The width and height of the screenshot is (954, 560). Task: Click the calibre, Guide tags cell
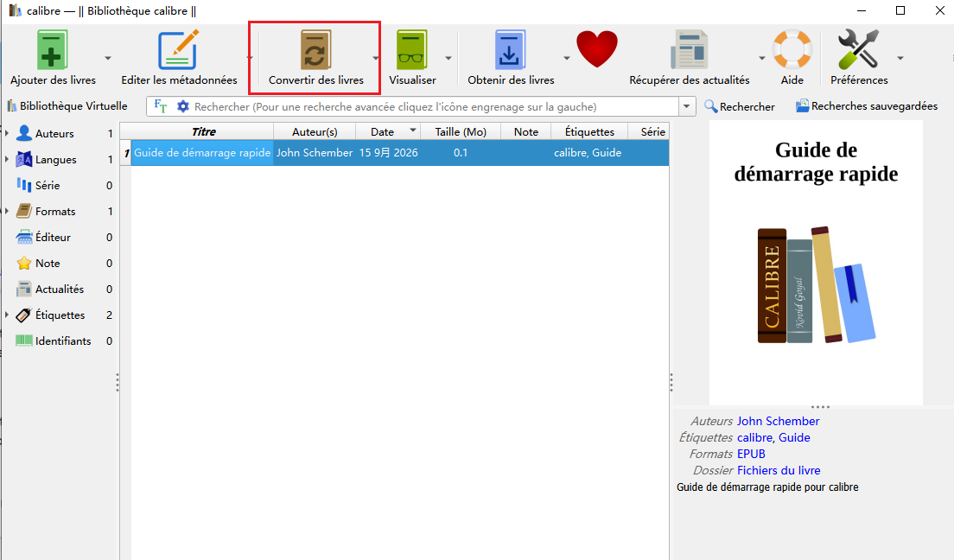coord(588,153)
